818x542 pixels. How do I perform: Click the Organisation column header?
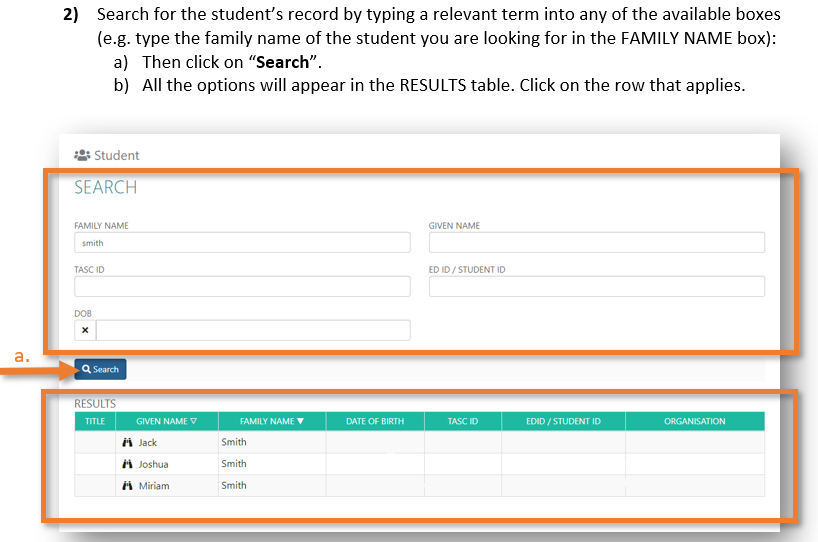[x=695, y=421]
